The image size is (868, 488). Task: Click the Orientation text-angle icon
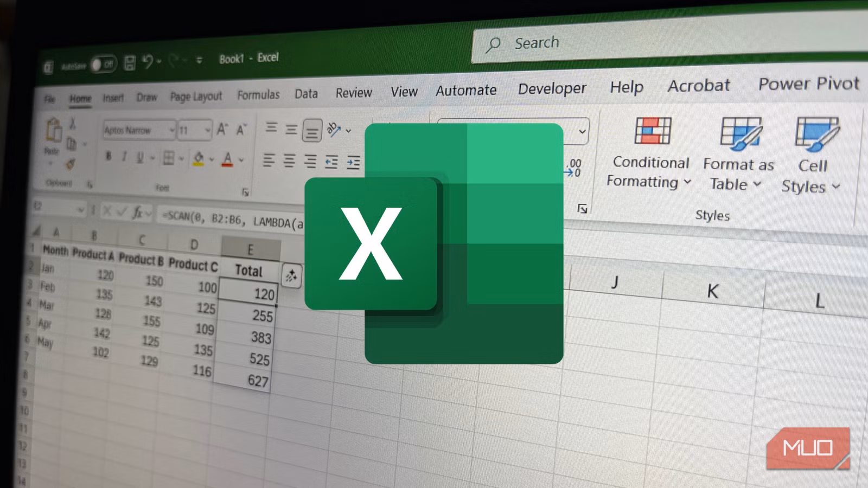click(334, 130)
